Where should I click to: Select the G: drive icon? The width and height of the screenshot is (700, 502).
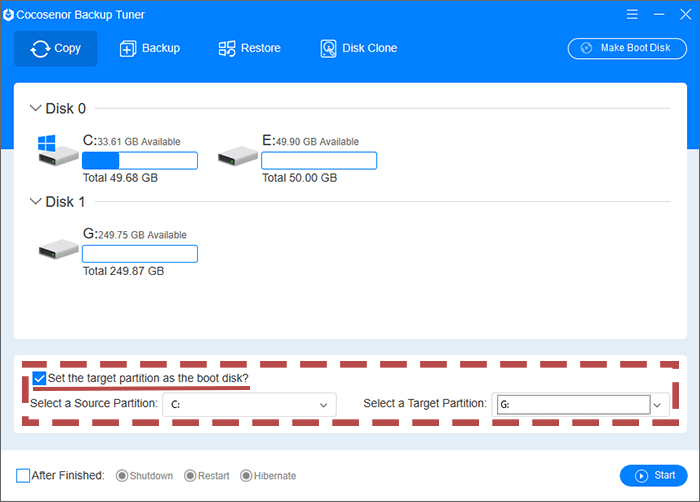(x=58, y=249)
